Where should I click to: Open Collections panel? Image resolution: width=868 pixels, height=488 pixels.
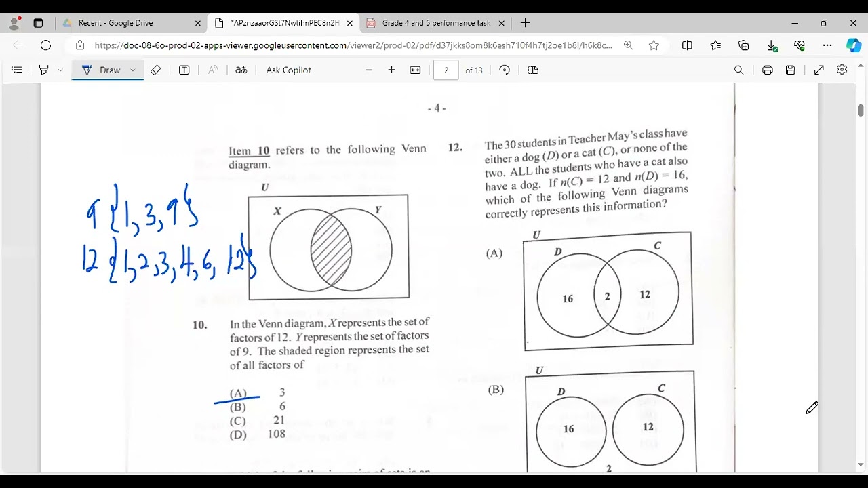tap(744, 45)
